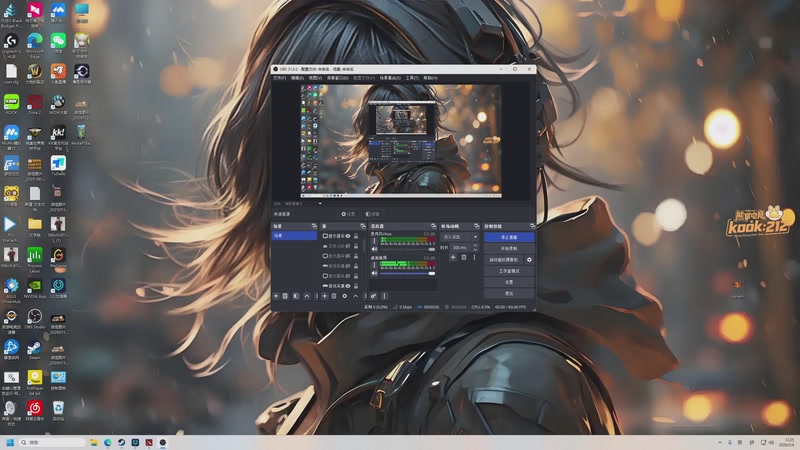Open the File (F) menu in OBS
Image resolution: width=800 pixels, height=450 pixels.
click(280, 78)
